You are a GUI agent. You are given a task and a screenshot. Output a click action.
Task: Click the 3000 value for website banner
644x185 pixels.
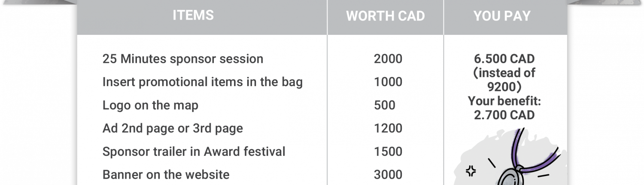click(x=388, y=175)
